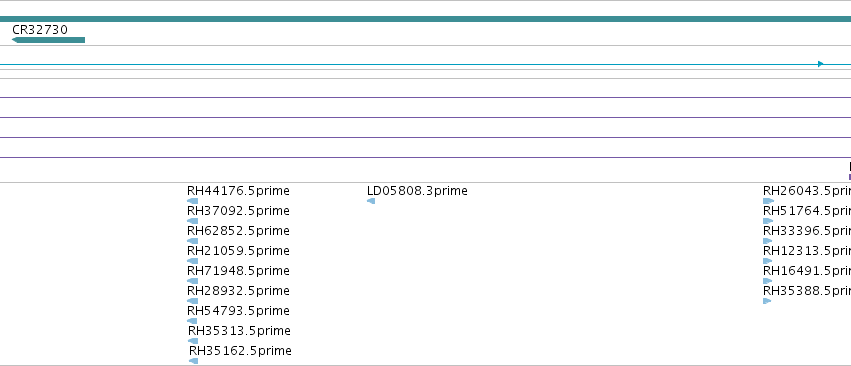Click the RH35388.5prime label
This screenshot has height=366, width=851.
click(807, 291)
